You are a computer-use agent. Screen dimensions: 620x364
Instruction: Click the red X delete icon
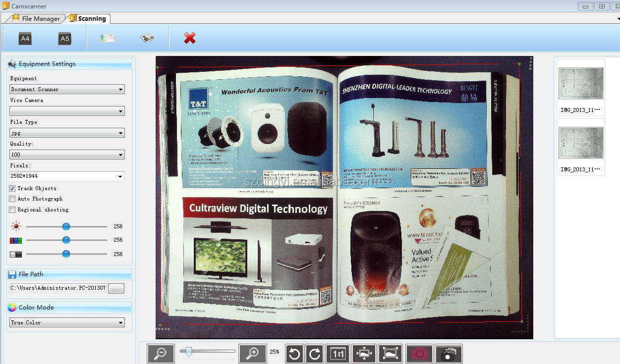[x=190, y=38]
